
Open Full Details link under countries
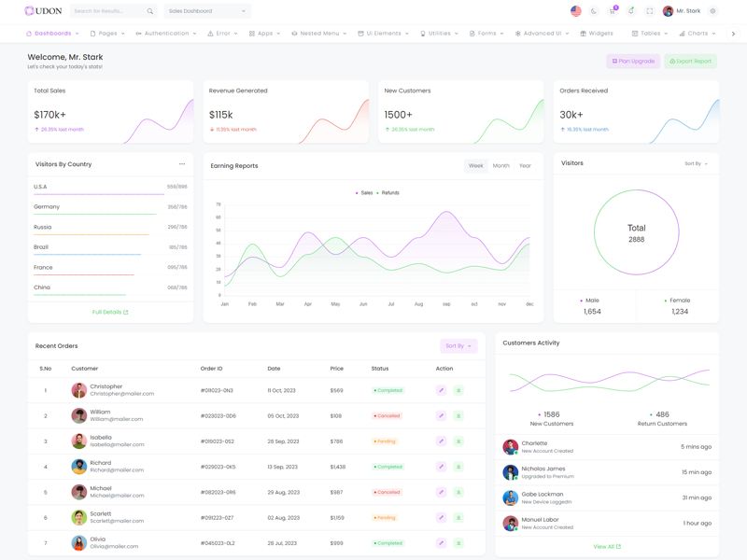(110, 312)
